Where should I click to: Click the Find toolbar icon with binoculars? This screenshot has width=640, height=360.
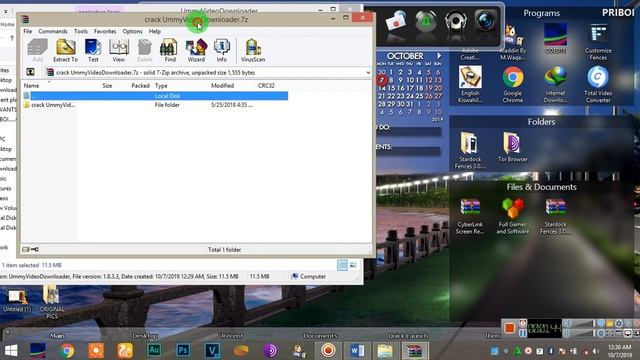point(169,51)
